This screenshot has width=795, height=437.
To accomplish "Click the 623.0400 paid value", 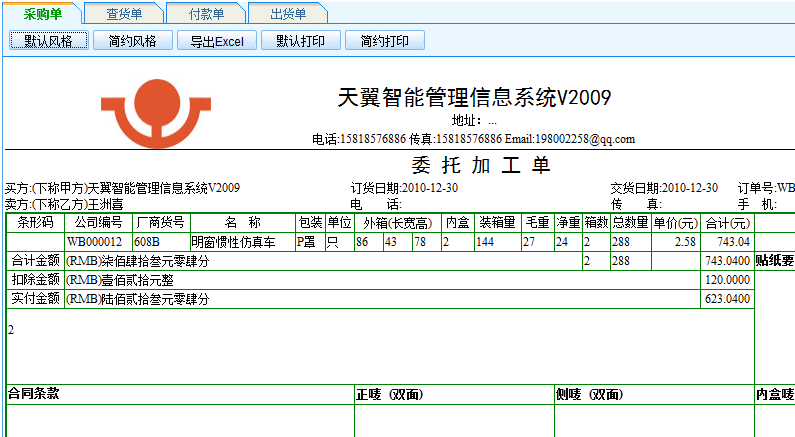I will [x=728, y=299].
